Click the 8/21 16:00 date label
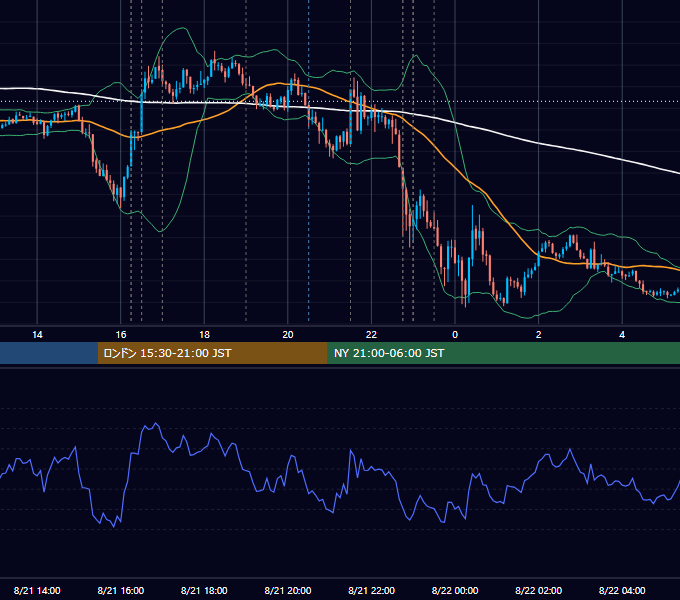 click(x=121, y=590)
